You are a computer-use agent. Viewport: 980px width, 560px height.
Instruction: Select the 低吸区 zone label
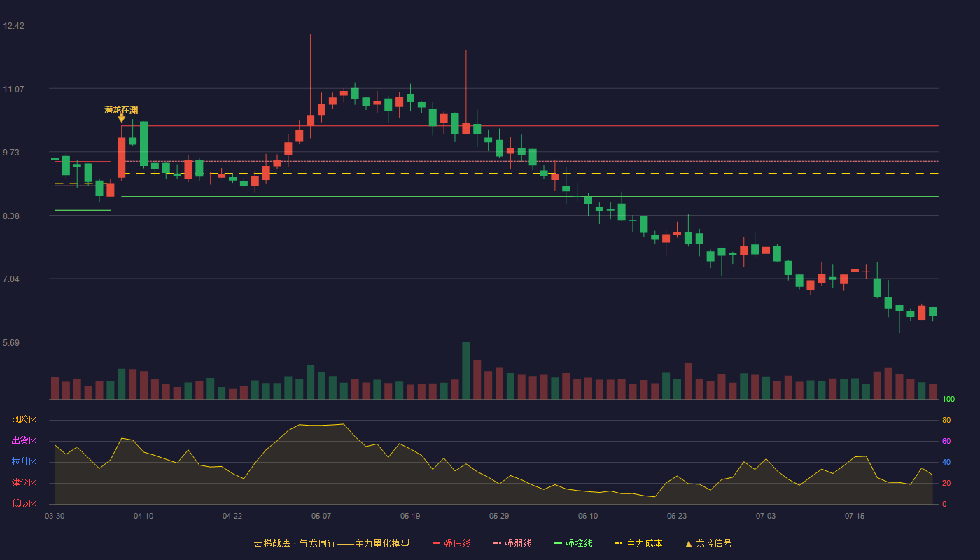(24, 503)
